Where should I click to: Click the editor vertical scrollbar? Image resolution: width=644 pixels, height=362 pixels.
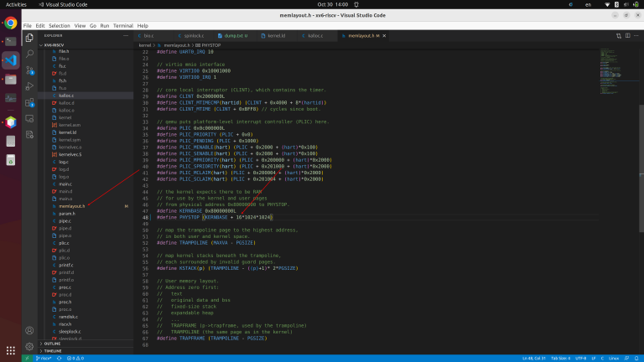pyautogui.click(x=641, y=168)
